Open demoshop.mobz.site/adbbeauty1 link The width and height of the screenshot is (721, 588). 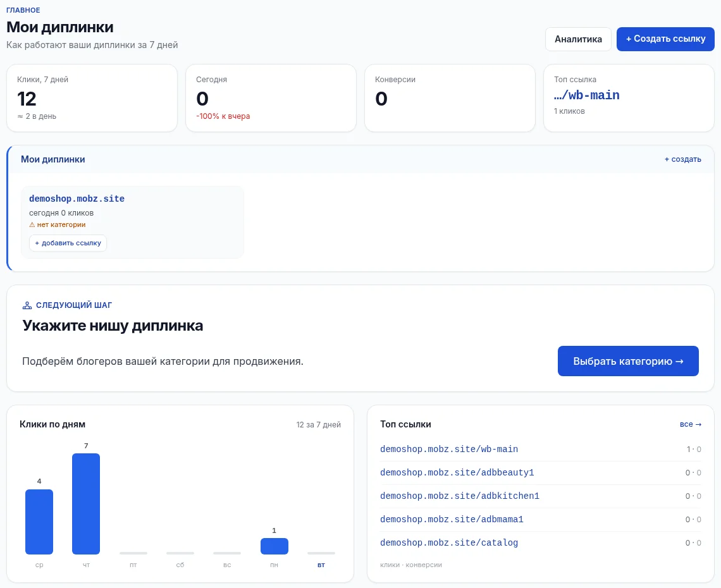click(x=457, y=472)
